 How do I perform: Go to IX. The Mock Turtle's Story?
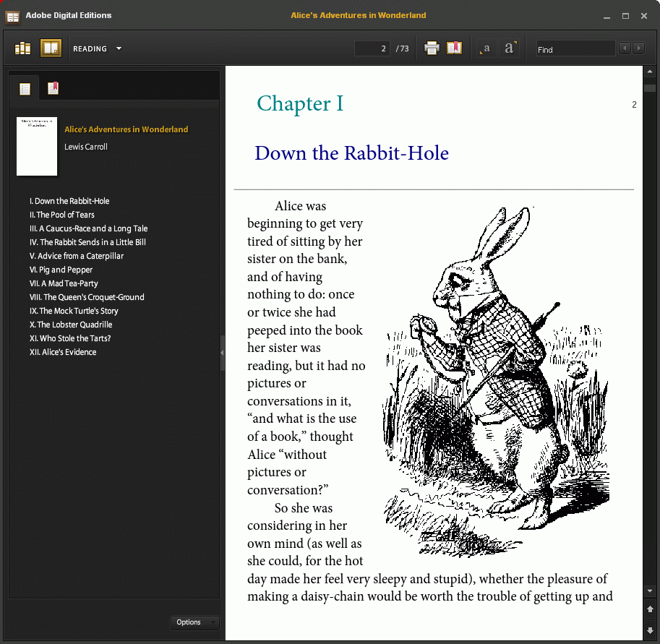pos(74,311)
